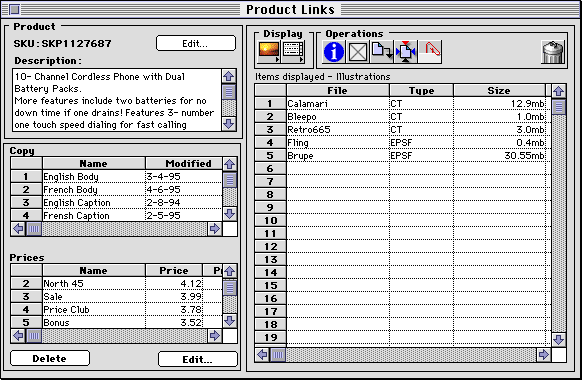Image resolution: width=582 pixels, height=380 pixels.
Task: Click Prices table scroll left arrow
Action: [x=18, y=336]
